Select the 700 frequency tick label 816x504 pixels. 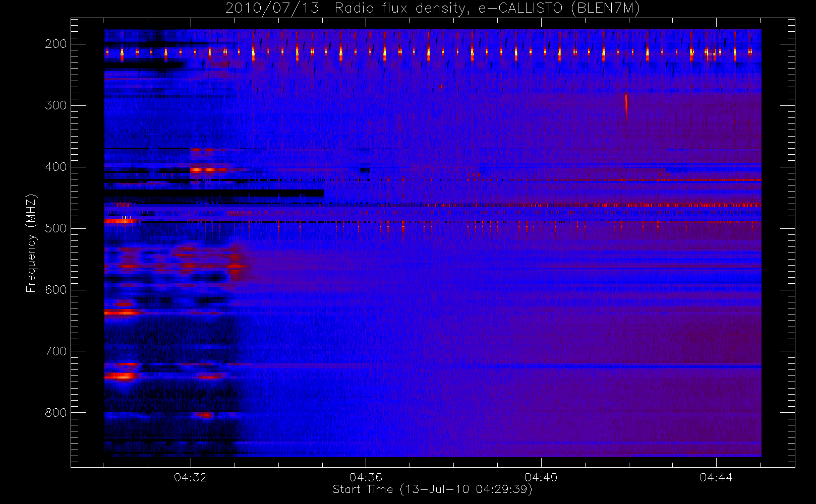(55, 351)
